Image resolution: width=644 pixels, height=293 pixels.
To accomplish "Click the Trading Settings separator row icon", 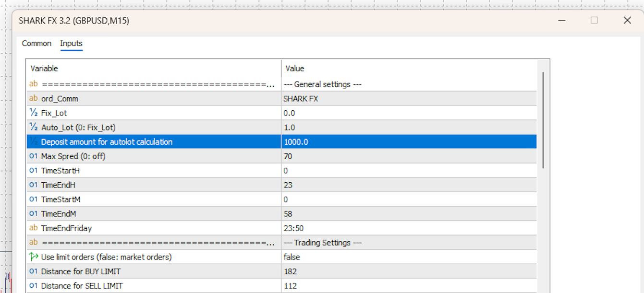I will point(34,243).
